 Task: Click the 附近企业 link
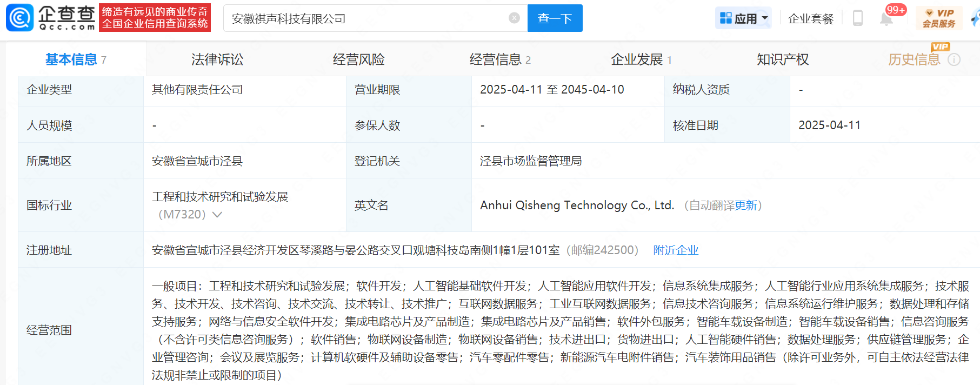676,250
